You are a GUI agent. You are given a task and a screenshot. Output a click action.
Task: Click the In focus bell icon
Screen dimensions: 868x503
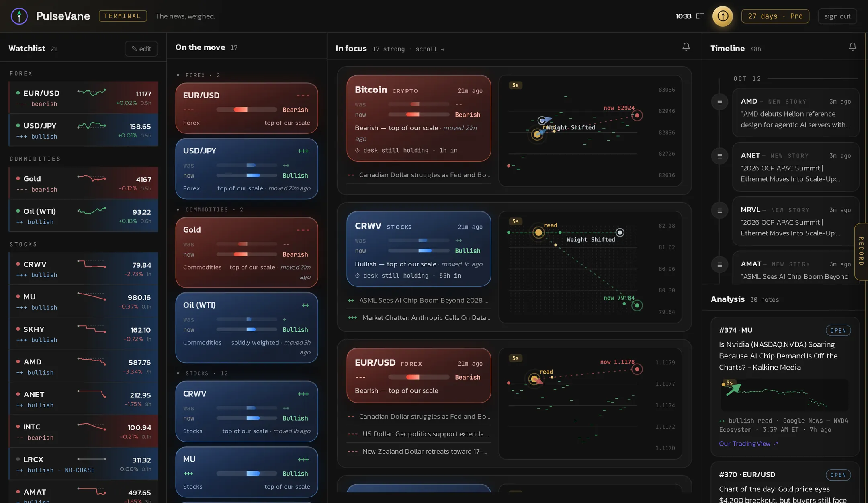[x=686, y=47]
